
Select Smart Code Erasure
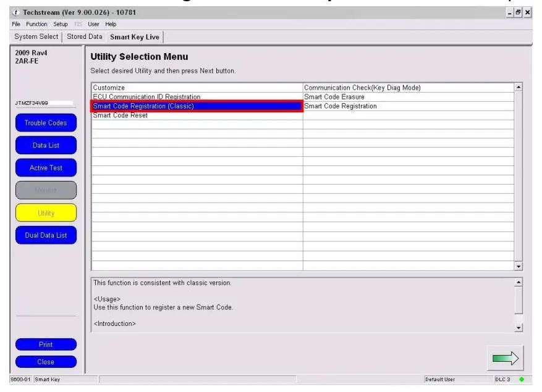(409, 97)
